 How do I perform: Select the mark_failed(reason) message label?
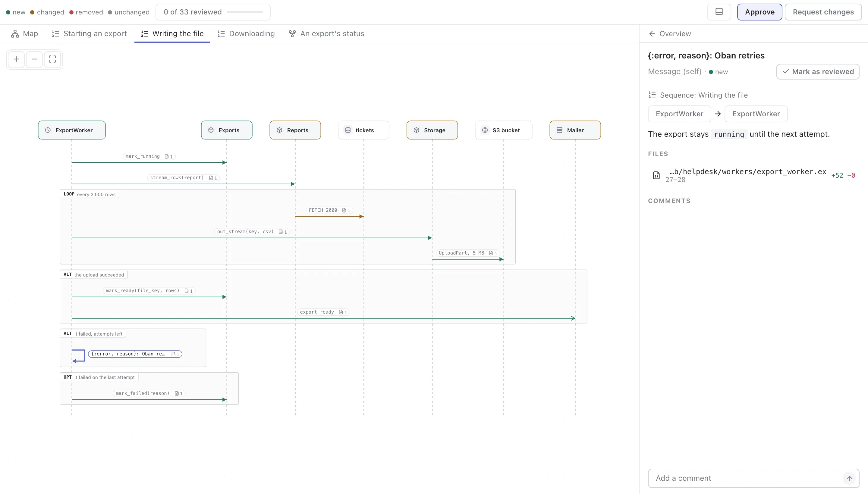click(149, 393)
